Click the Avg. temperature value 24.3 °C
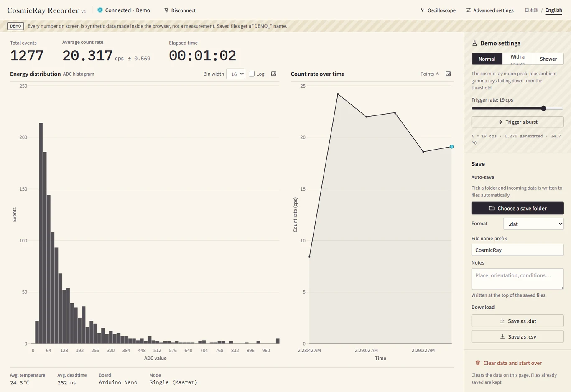571x392 pixels. pos(20,382)
